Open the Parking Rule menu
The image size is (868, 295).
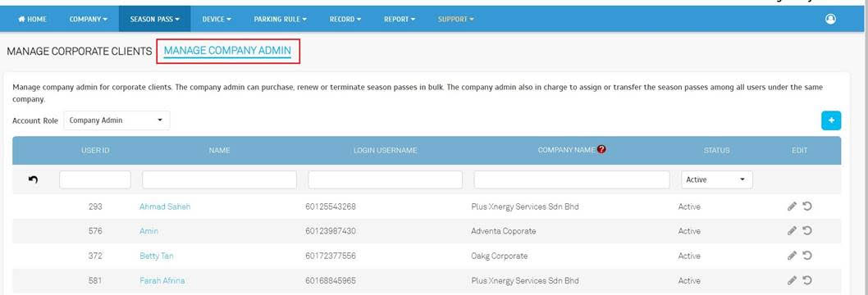[280, 19]
